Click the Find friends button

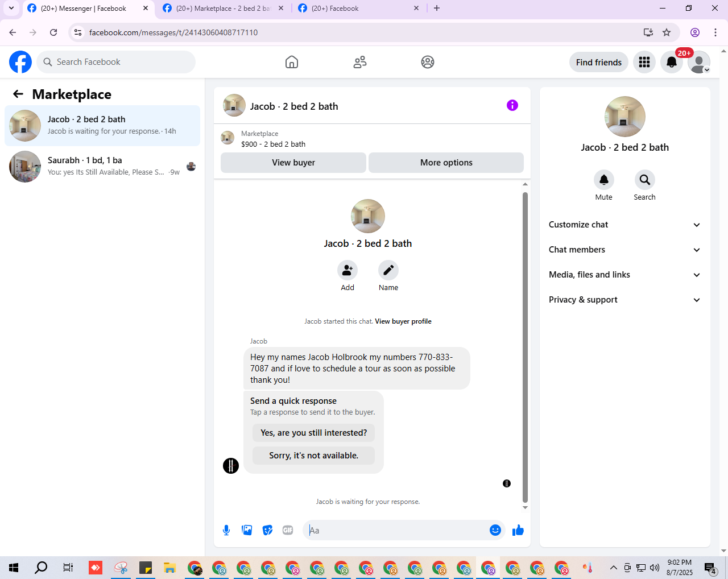[x=599, y=62]
